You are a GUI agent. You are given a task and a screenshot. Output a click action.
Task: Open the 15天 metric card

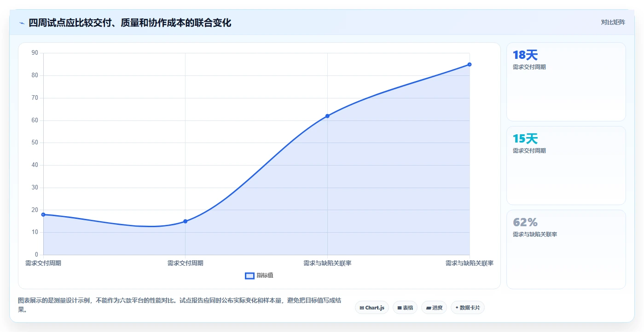point(566,166)
